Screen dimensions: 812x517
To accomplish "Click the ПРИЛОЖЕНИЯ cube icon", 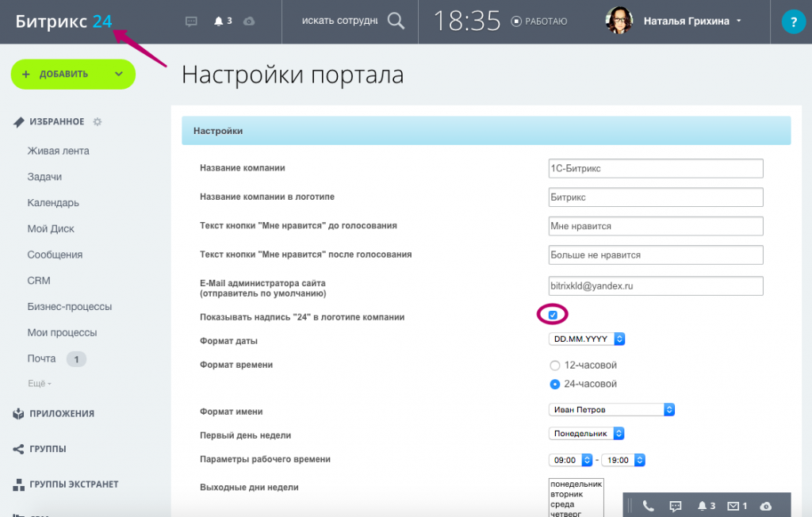I will pos(19,413).
